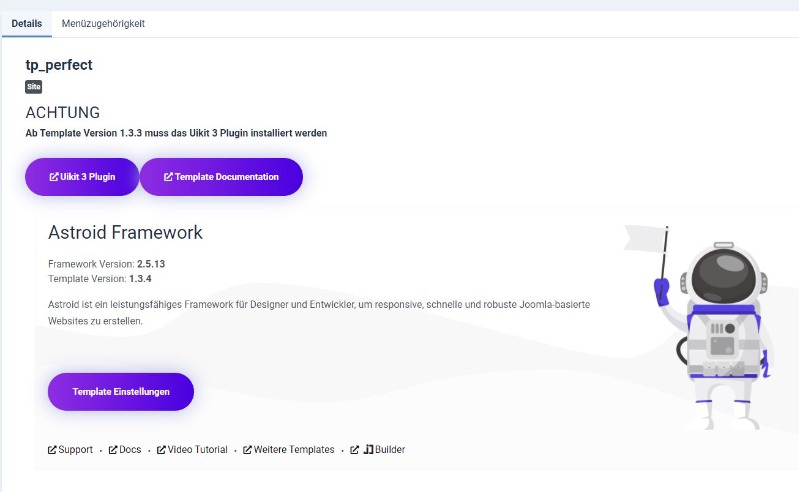Visit the Weitere Templates link
The width and height of the screenshot is (799, 492).
[288, 450]
